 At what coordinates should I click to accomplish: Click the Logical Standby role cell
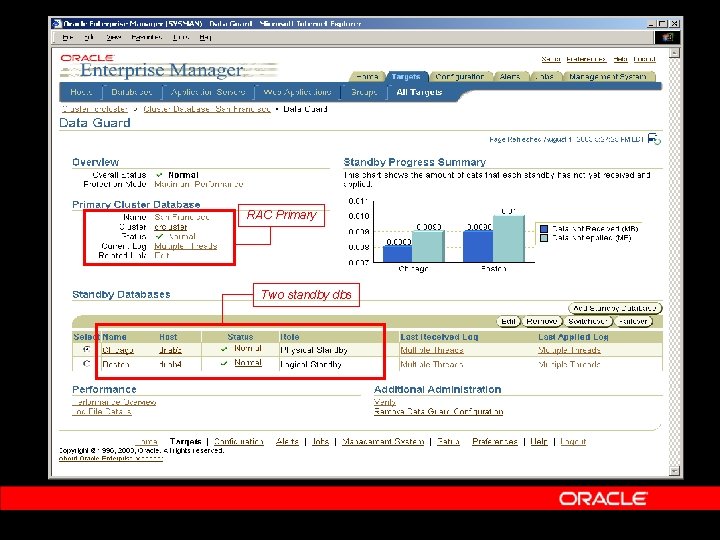pos(311,364)
